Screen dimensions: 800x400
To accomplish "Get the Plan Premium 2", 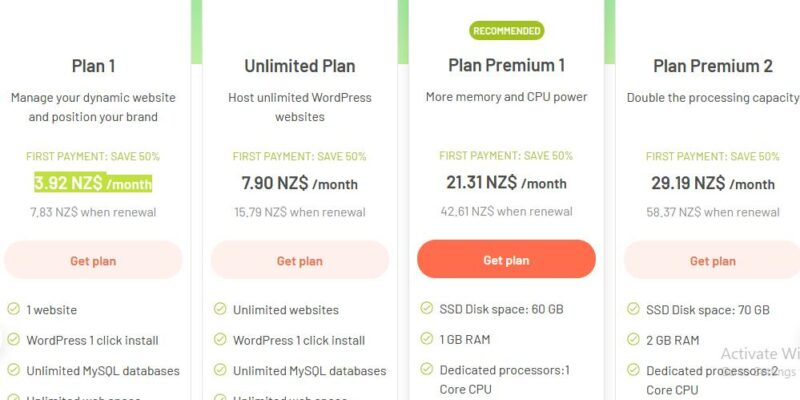I will coord(712,260).
